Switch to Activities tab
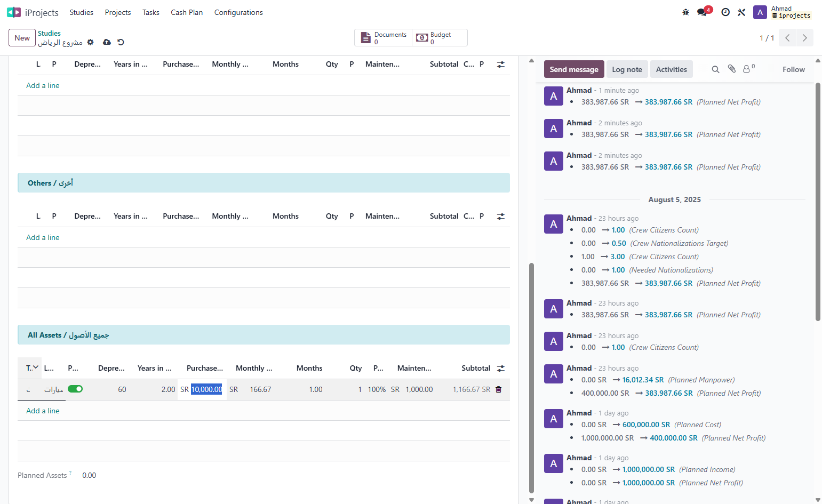The image size is (822, 504). click(x=671, y=69)
